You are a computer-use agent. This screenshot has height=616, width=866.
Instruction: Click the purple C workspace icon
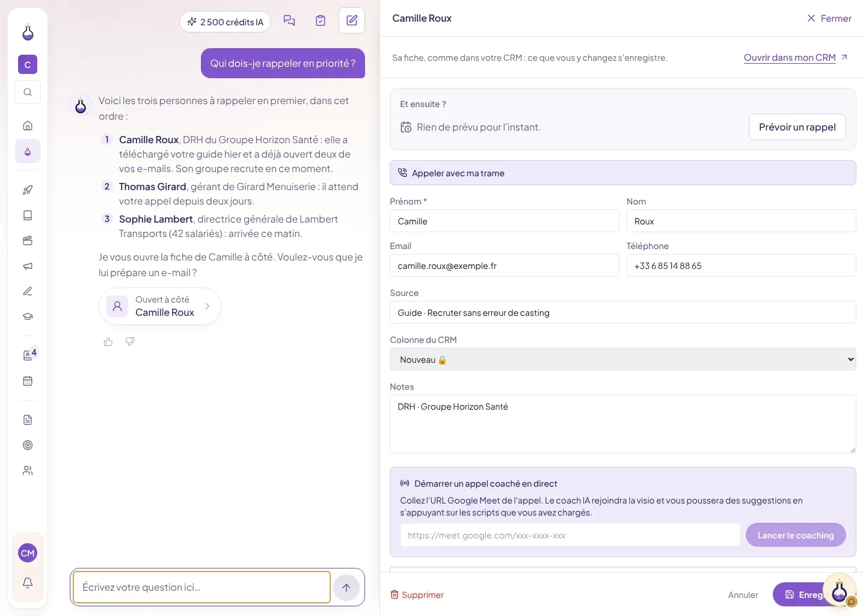click(28, 64)
